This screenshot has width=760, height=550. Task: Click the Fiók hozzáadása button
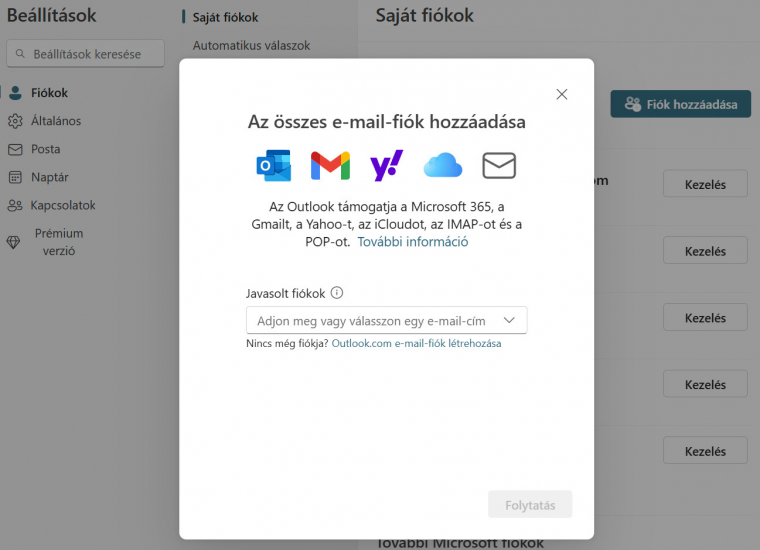(681, 104)
